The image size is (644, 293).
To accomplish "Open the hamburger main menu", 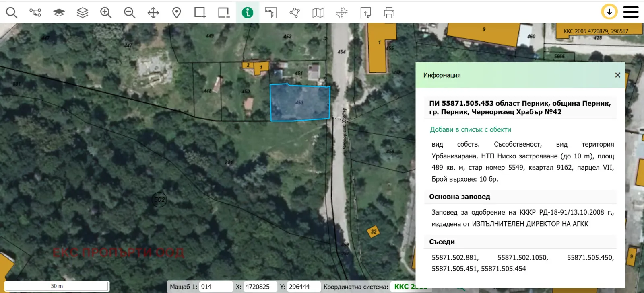I will [x=631, y=12].
